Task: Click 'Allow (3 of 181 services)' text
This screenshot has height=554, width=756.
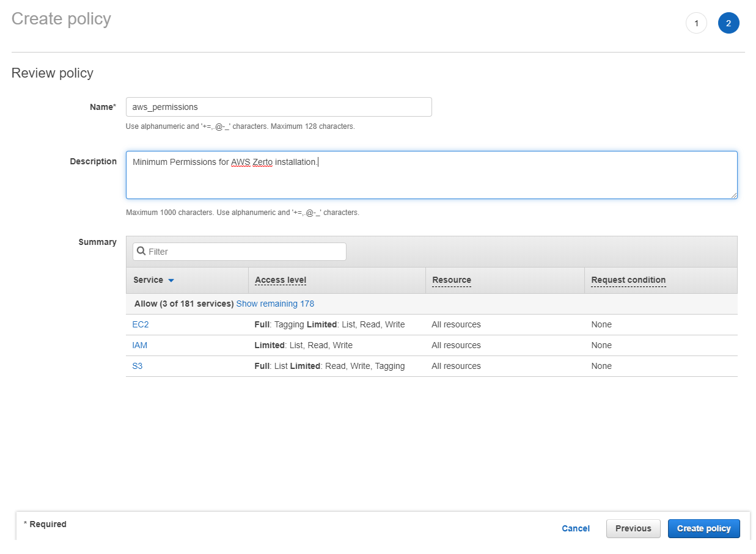Action: [x=184, y=304]
